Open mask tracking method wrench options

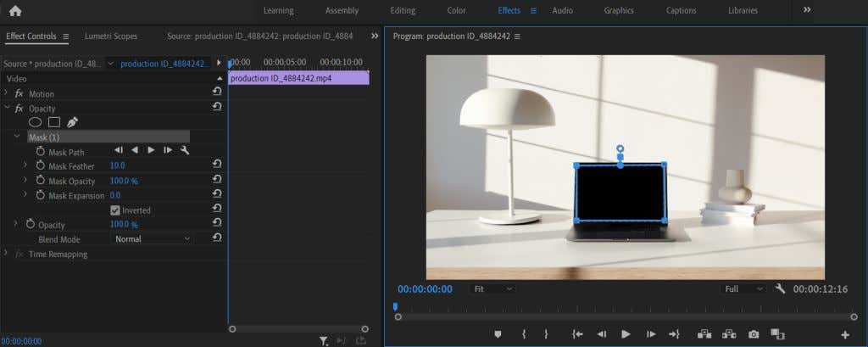185,151
